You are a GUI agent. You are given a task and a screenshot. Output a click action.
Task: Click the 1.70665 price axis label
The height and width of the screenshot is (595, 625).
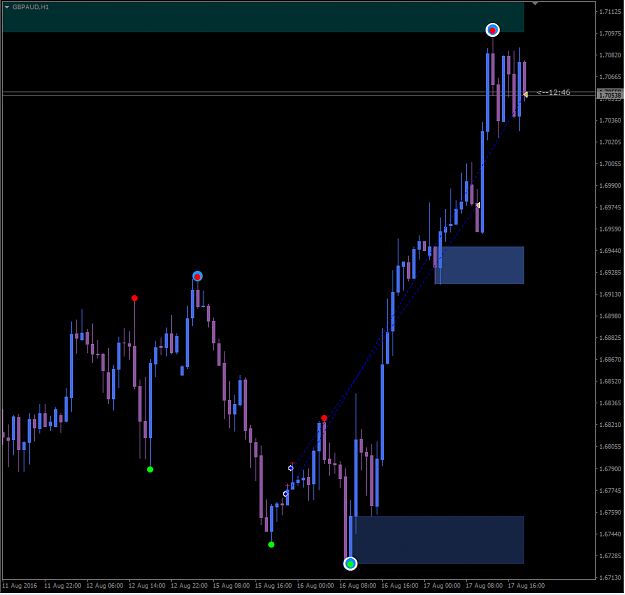tap(610, 77)
